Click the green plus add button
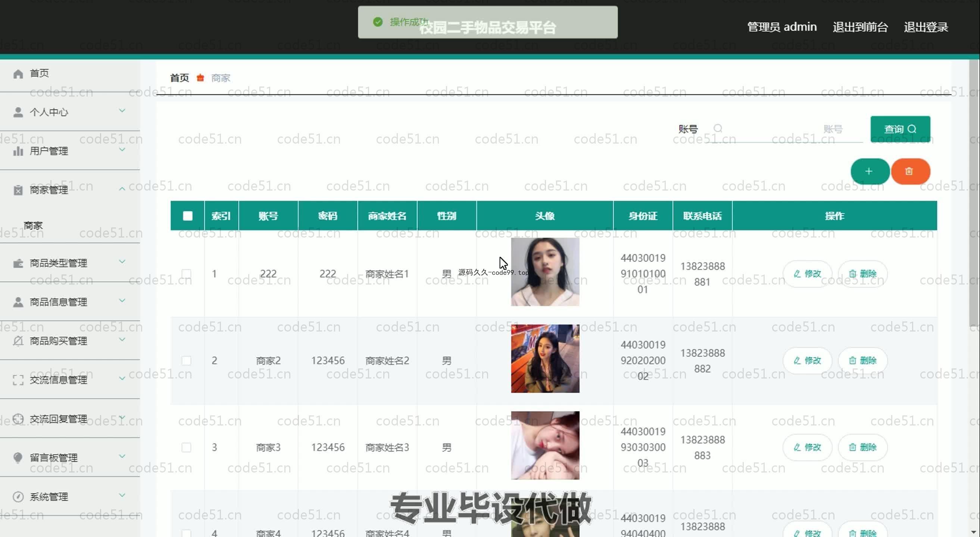The width and height of the screenshot is (980, 537). point(870,172)
